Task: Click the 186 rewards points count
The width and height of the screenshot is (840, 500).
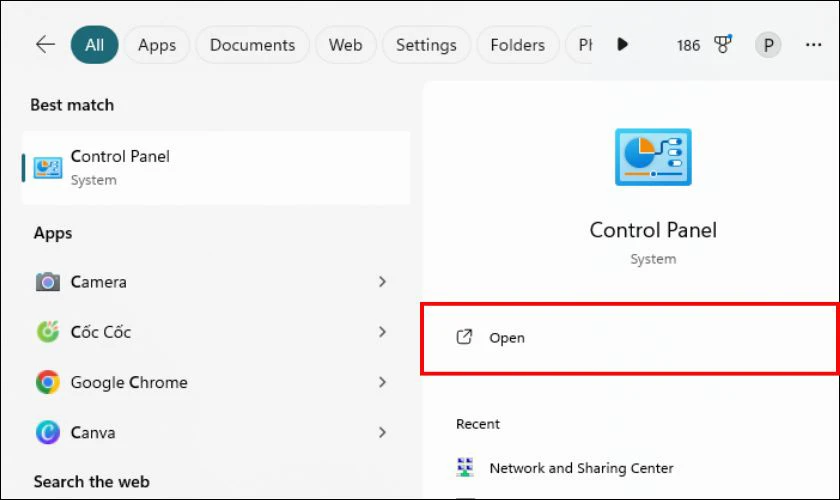Action: 688,46
